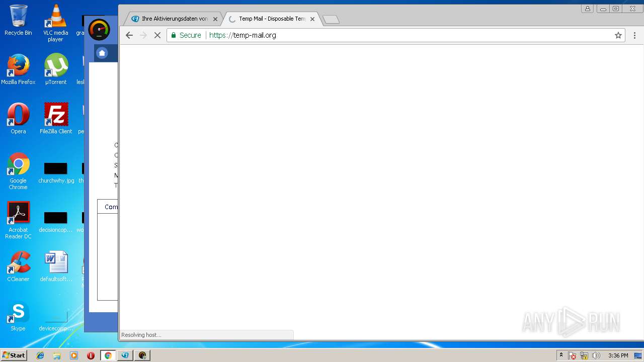Screen dimensions: 644x362
Task: Launch CCleaner from desktop
Action: pyautogui.click(x=18, y=266)
